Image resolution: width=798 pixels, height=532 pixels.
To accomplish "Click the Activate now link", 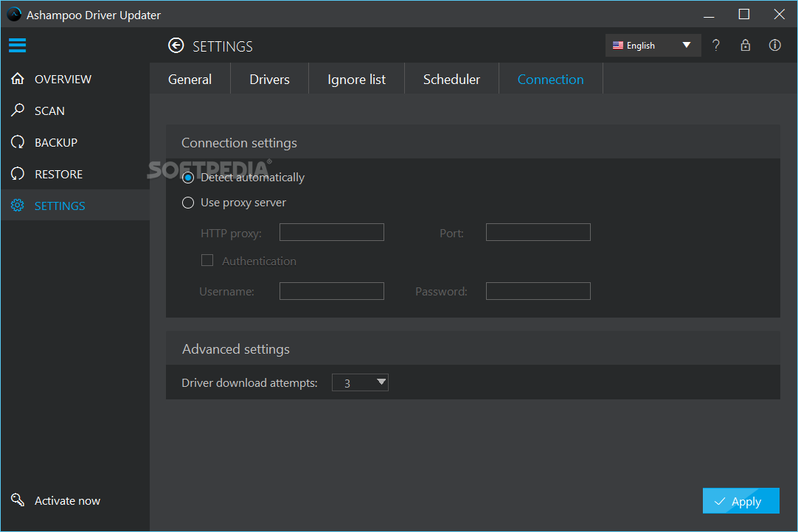I will [x=67, y=501].
